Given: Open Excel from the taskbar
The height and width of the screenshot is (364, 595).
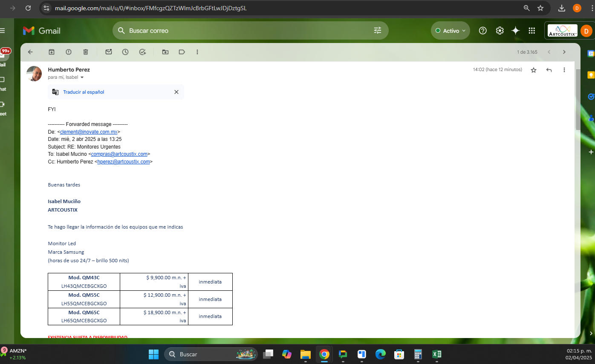Looking at the screenshot, I should pos(437,354).
